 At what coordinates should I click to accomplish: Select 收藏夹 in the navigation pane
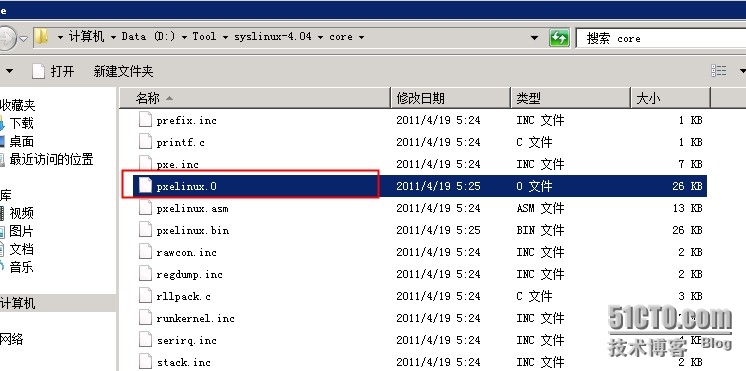[x=18, y=105]
